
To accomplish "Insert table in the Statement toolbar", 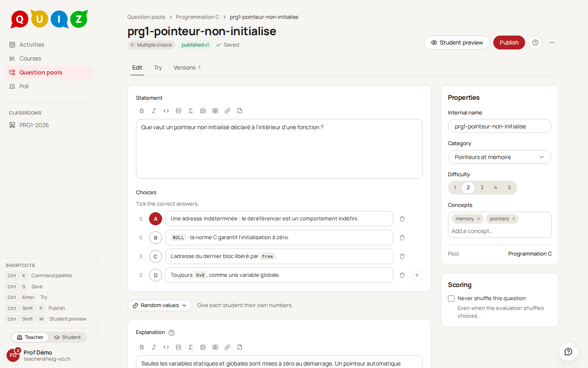I will pyautogui.click(x=215, y=111).
